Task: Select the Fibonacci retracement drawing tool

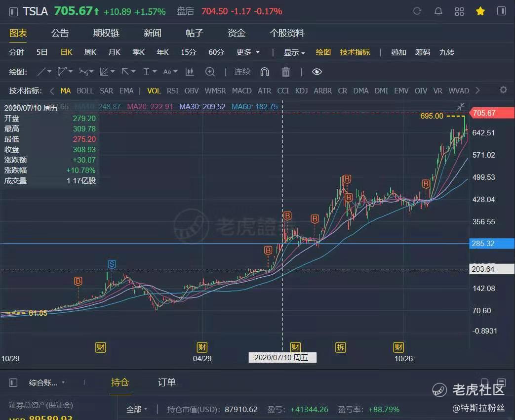Action: 104,72
